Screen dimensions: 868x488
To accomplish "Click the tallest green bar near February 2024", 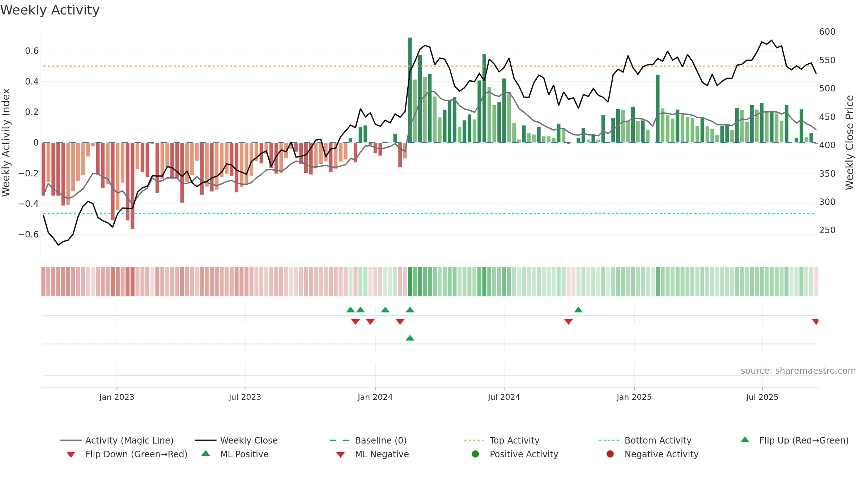I will [x=410, y=90].
